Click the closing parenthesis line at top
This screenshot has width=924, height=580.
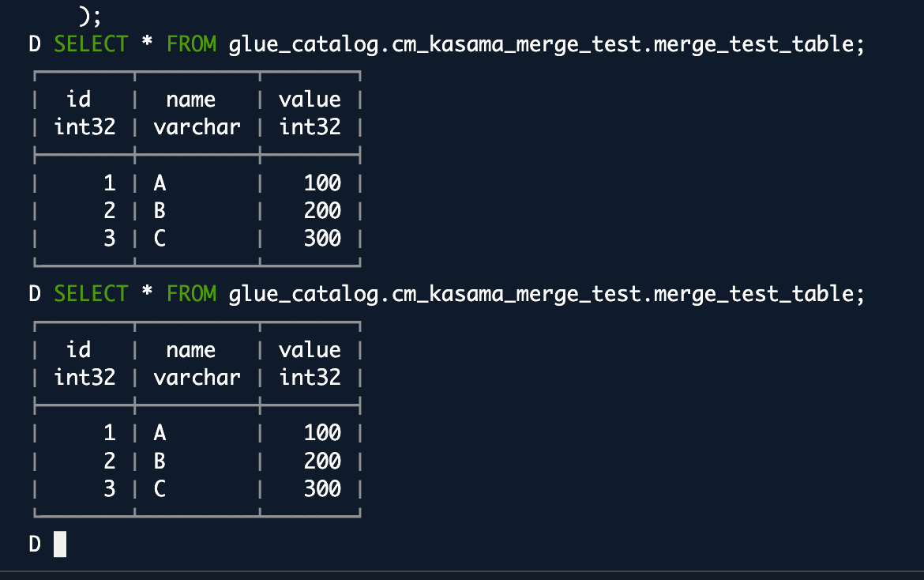click(x=90, y=15)
